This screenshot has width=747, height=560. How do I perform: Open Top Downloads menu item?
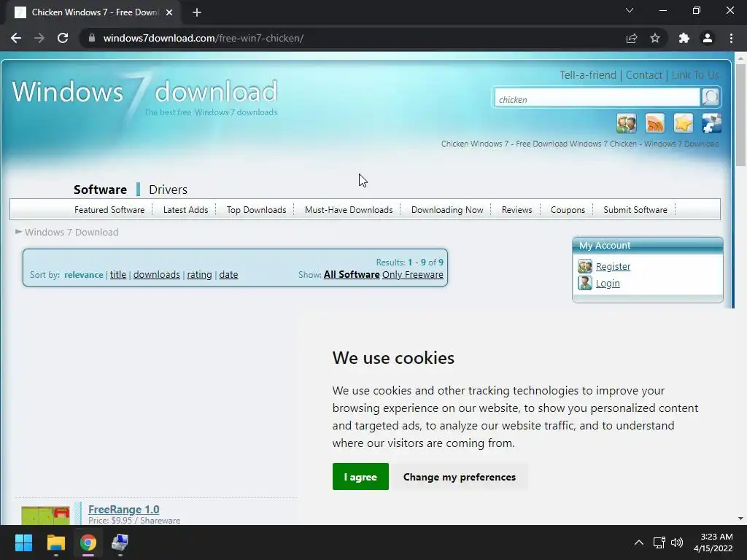256,210
